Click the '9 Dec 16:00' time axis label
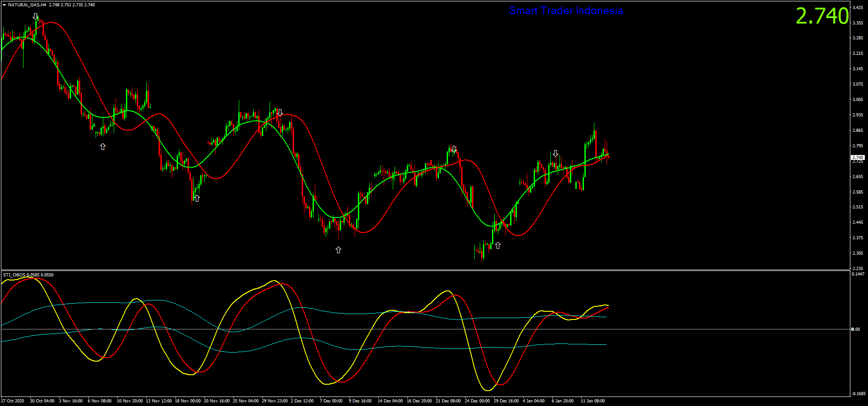 click(x=360, y=401)
